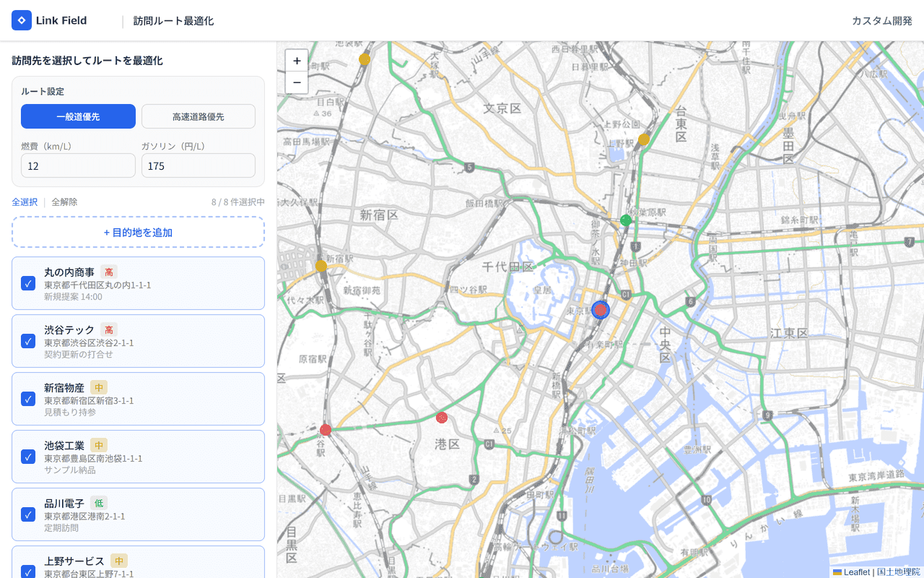The image size is (924, 578).
Task: Click the address 東京都渋谷区渋谷2-1-1
Action: 89,342
